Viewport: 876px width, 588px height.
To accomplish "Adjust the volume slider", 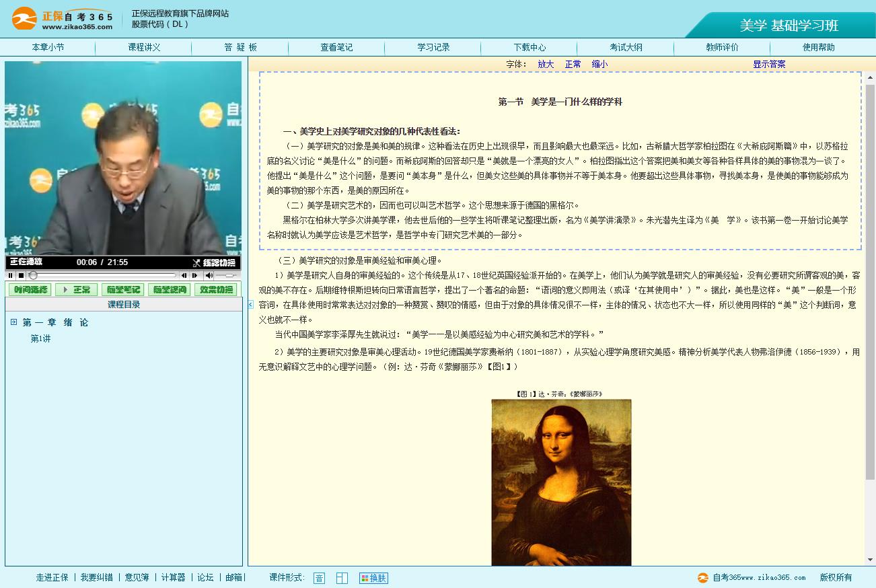I will (226, 275).
